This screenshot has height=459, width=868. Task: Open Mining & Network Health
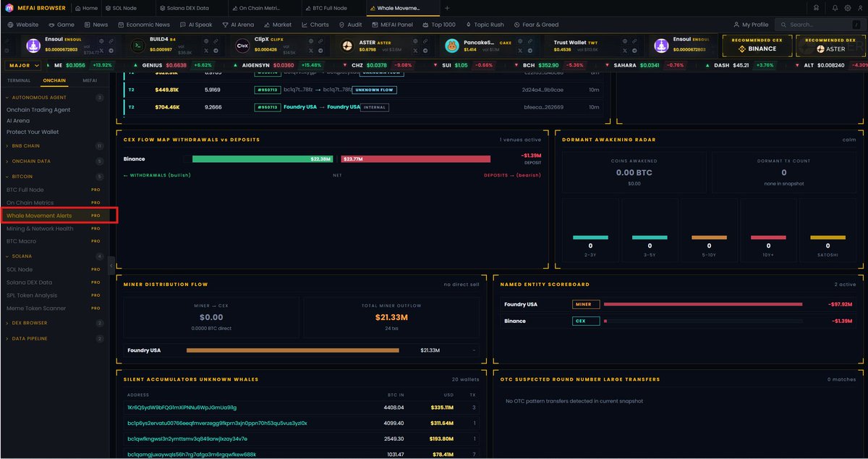click(x=55, y=229)
